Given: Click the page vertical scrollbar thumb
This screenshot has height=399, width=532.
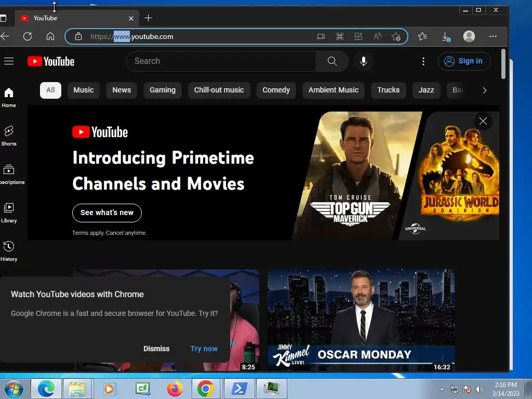Looking at the screenshot, I should click(x=503, y=64).
